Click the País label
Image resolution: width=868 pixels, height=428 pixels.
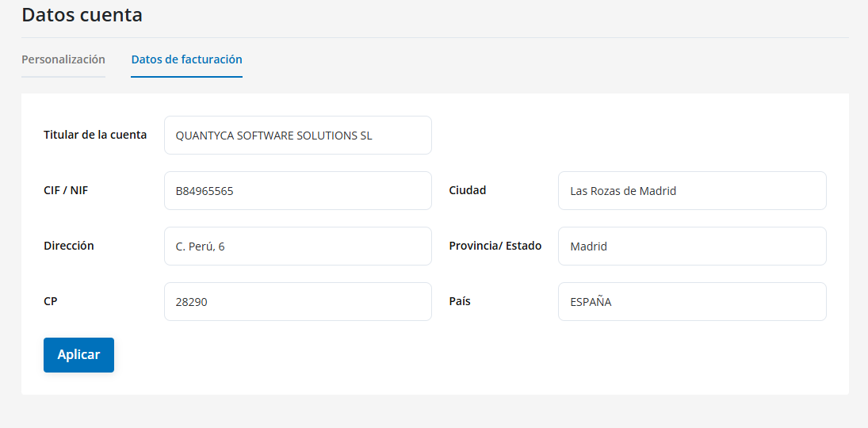pos(460,301)
